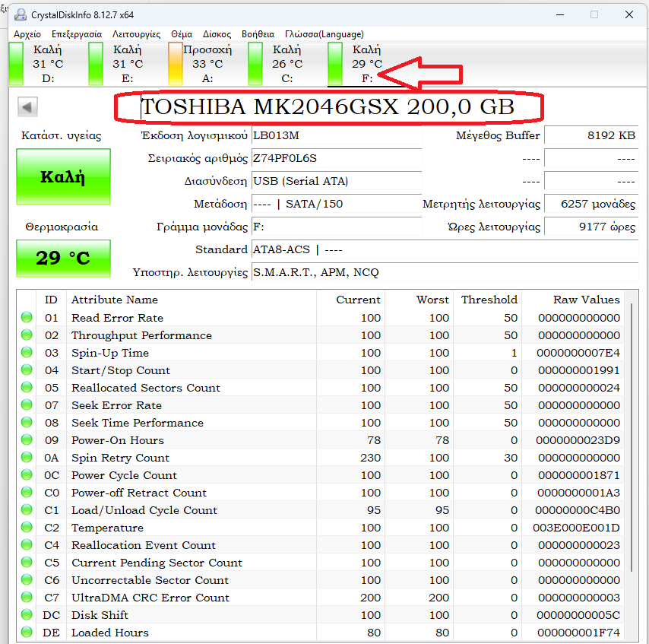Select drive F: green status bar
Viewport: 649px width, 644px height.
click(x=335, y=64)
